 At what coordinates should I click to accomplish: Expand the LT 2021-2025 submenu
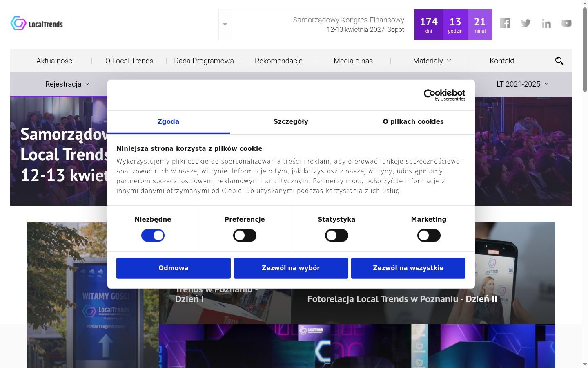[x=522, y=84]
